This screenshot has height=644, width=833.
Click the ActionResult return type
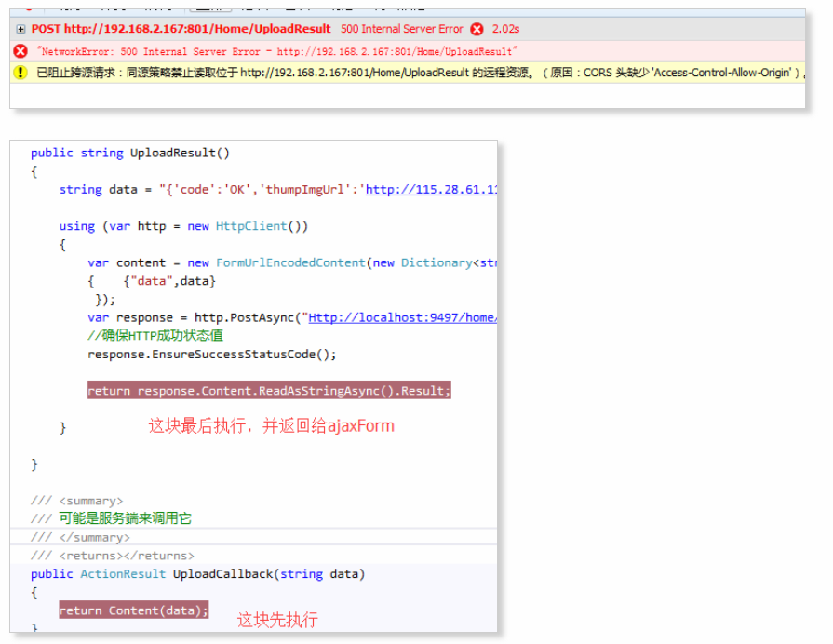[123, 574]
